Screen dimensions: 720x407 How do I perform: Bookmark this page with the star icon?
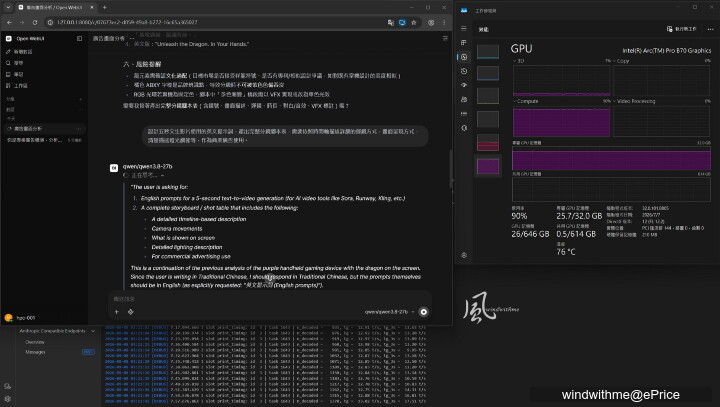(x=414, y=22)
